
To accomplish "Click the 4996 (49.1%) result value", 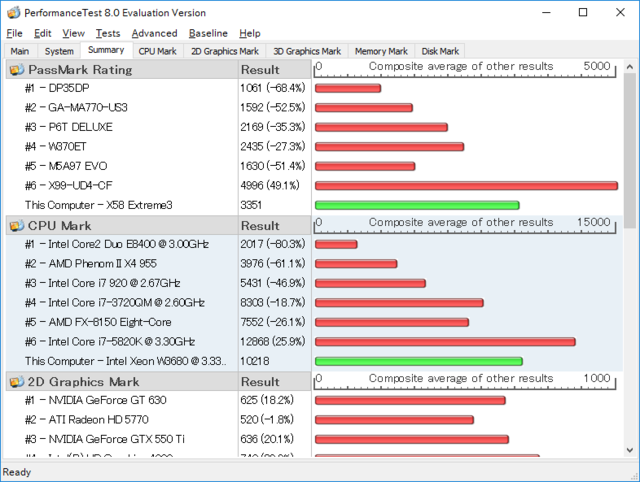I will coord(270,186).
